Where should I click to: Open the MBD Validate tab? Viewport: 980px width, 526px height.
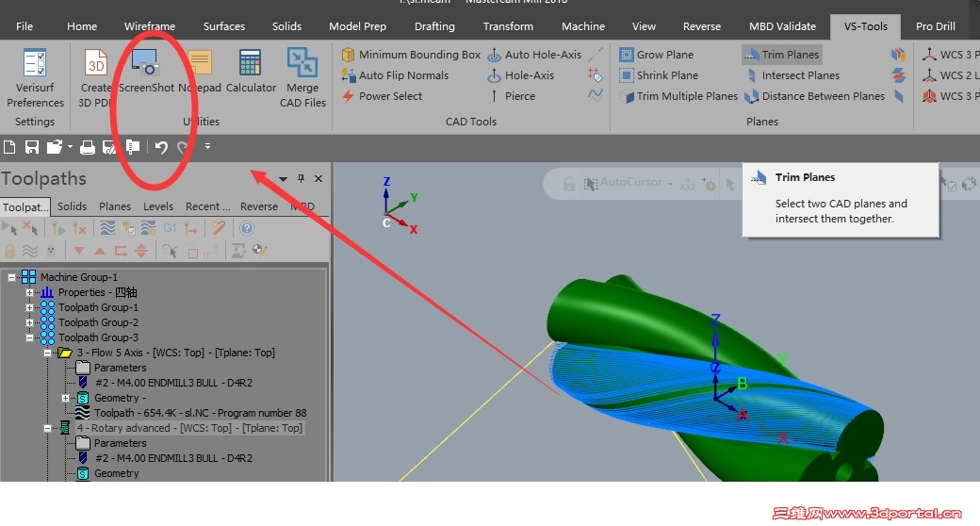click(x=782, y=26)
